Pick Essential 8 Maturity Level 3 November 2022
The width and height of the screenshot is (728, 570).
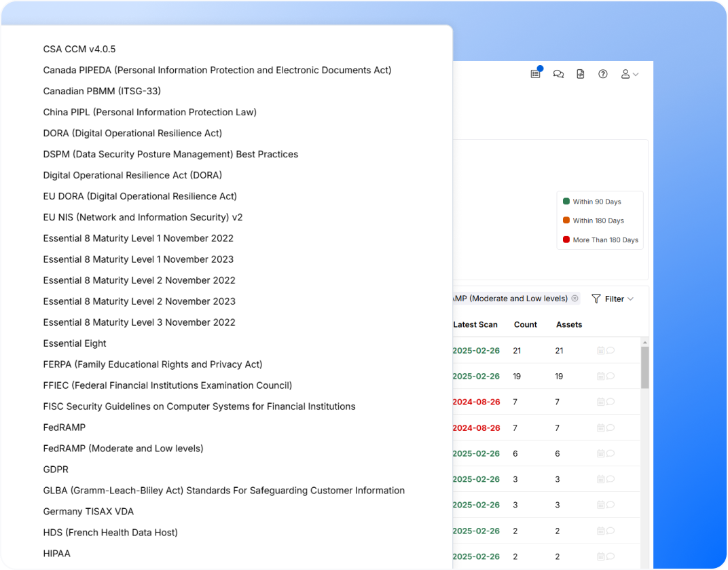click(x=139, y=322)
